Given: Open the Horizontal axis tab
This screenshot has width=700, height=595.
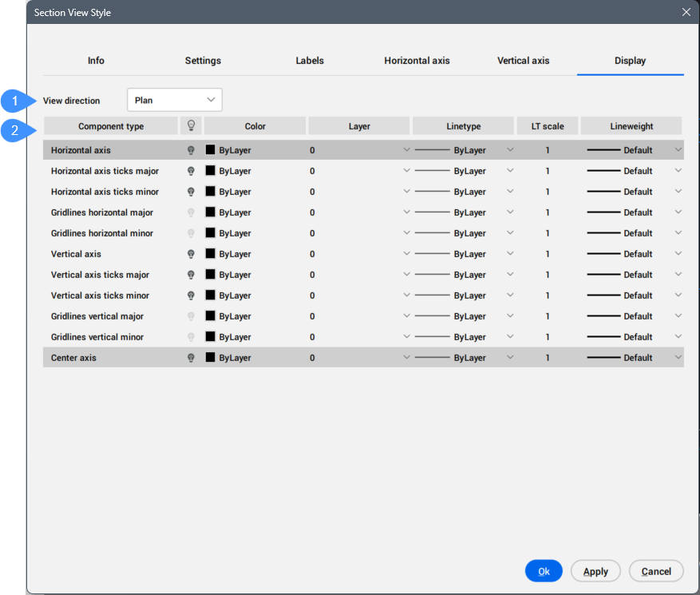Looking at the screenshot, I should (417, 61).
